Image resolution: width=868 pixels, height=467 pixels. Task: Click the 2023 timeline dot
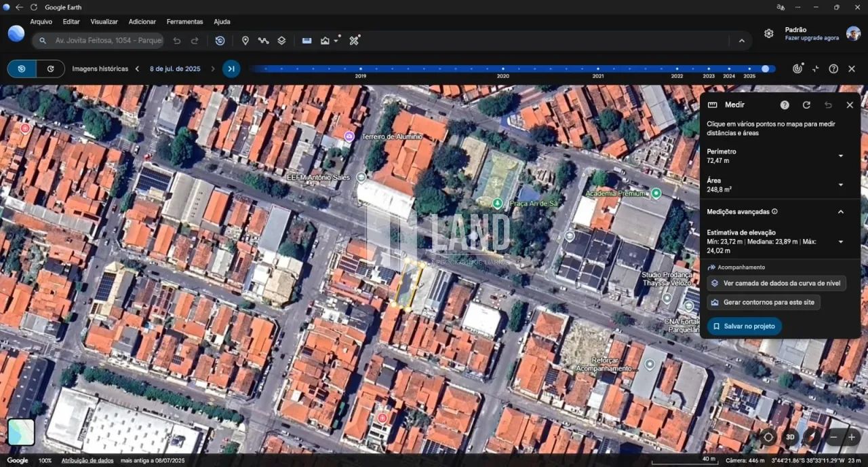[709, 69]
